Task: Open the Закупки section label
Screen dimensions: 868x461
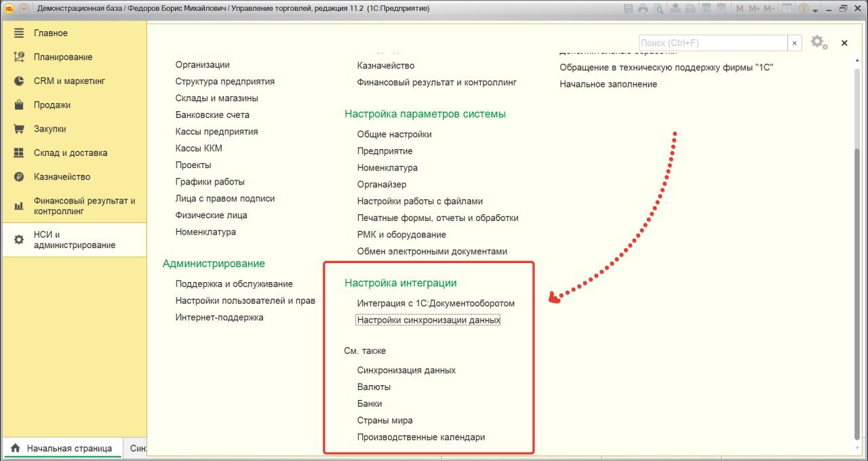Action: click(x=50, y=129)
